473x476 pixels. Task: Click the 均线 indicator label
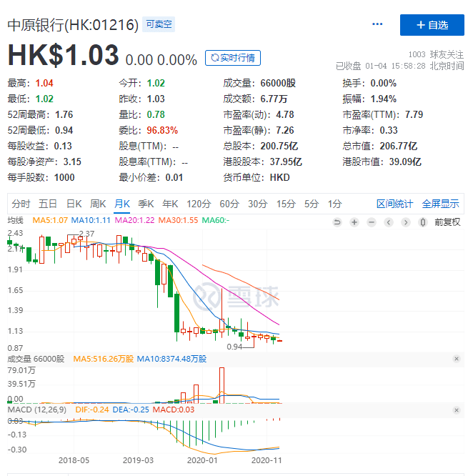(x=15, y=220)
